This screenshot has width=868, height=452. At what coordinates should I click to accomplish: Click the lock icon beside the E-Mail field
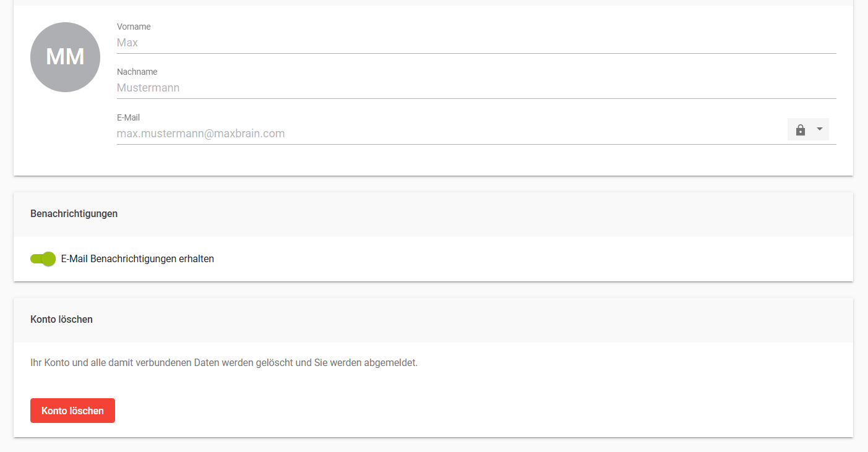coord(801,130)
